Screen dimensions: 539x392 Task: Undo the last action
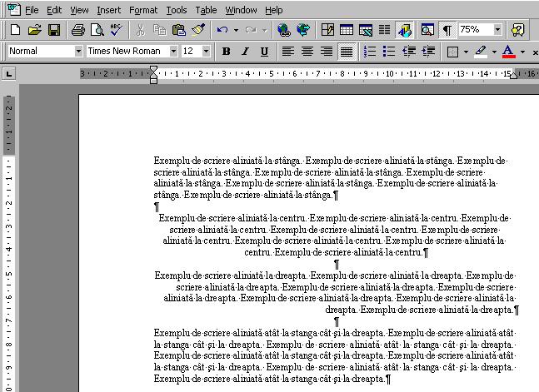[x=222, y=30]
